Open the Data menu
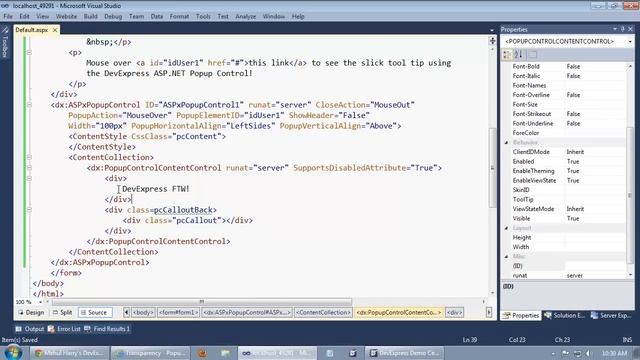This screenshot has width=640, height=360. 157,16
